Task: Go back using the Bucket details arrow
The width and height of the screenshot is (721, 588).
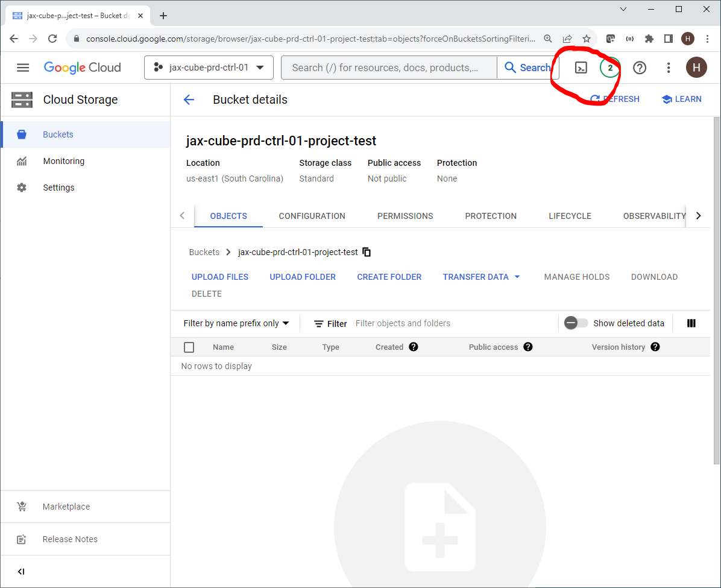Action: point(189,100)
